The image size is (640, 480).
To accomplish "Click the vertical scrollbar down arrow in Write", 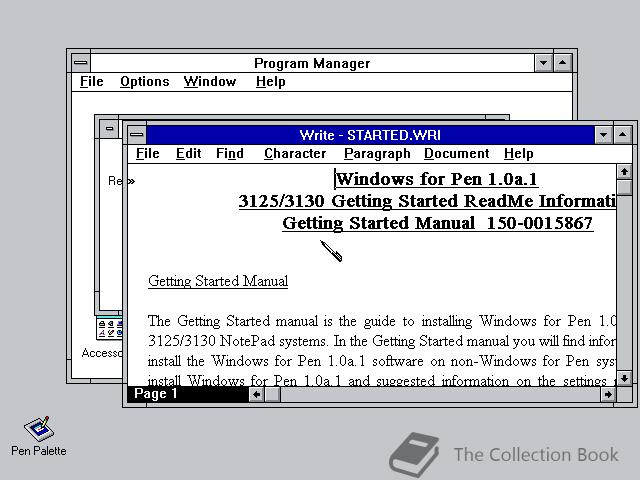I will (x=624, y=378).
